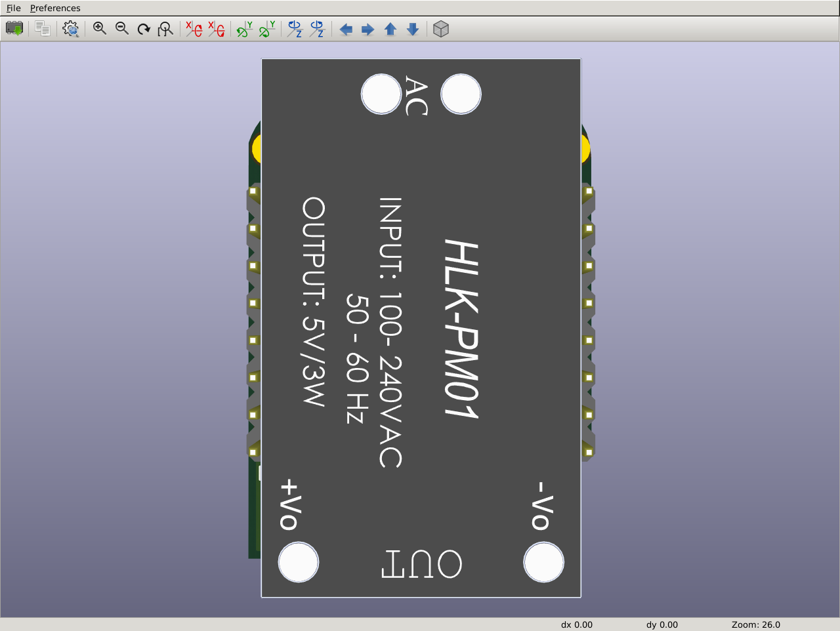This screenshot has width=840, height=631.
Task: Click the reload board icon
Action: (14, 29)
